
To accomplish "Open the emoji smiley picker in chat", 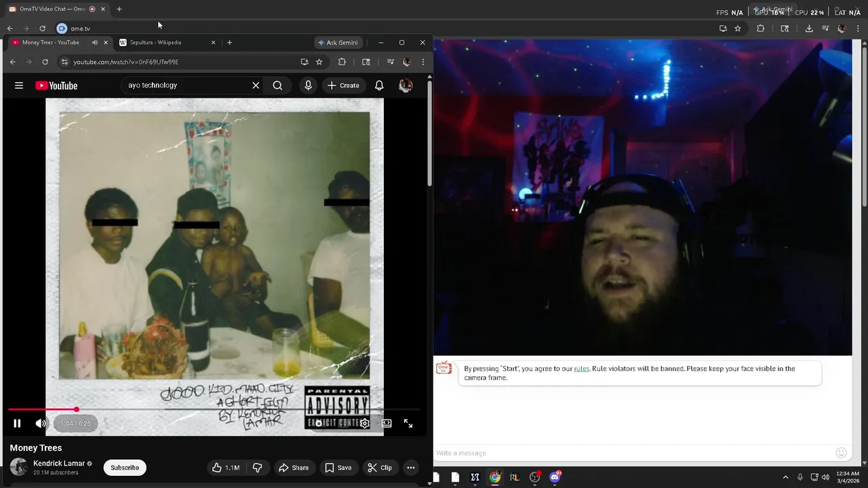I will (842, 453).
